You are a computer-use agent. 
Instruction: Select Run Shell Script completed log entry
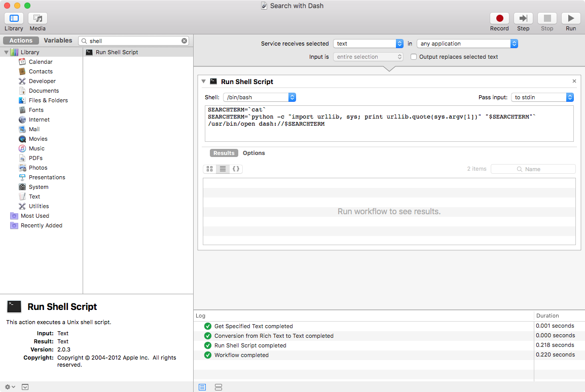point(364,346)
